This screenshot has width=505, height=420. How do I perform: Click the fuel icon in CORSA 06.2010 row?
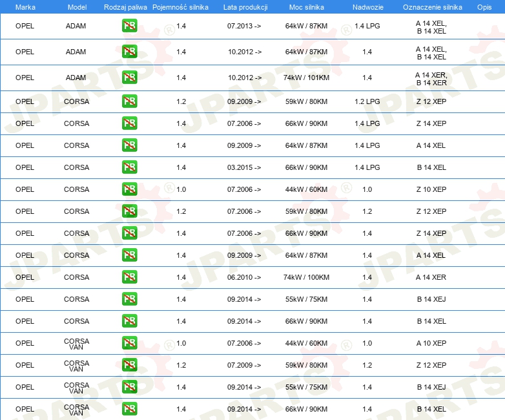[x=129, y=277]
